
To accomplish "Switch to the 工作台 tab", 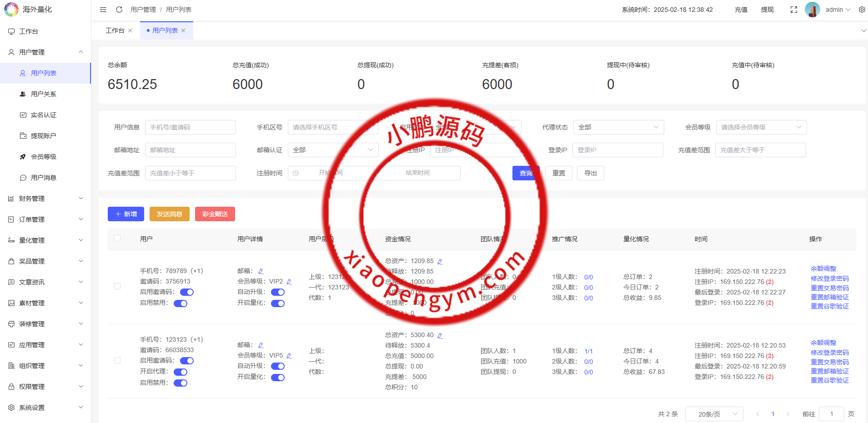I will click(x=115, y=30).
